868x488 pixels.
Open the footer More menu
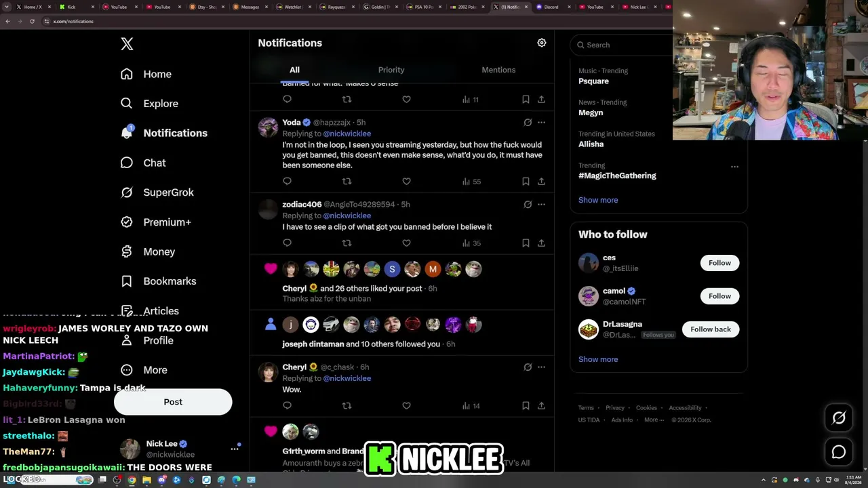[x=654, y=420]
